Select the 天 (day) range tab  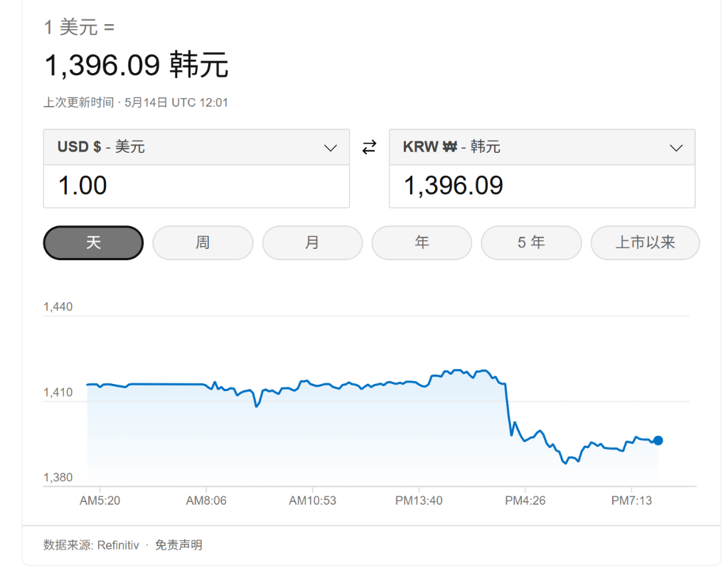(x=93, y=242)
